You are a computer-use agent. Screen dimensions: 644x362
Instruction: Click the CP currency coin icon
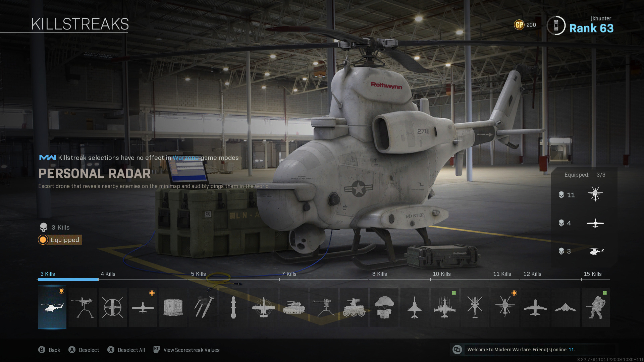pos(519,25)
